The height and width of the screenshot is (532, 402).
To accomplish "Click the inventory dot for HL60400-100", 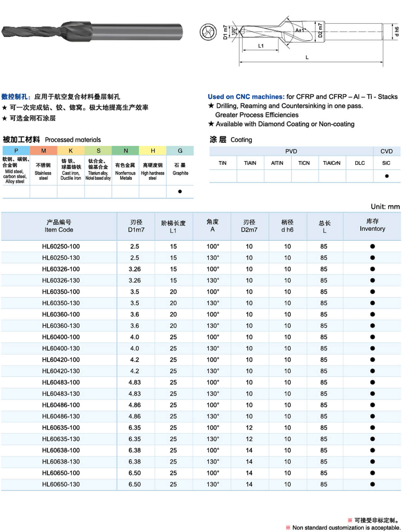I will pyautogui.click(x=372, y=337).
